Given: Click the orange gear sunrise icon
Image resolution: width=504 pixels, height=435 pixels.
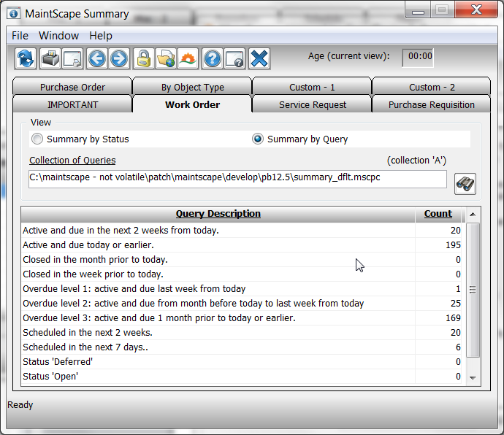Looking at the screenshot, I should point(188,59).
